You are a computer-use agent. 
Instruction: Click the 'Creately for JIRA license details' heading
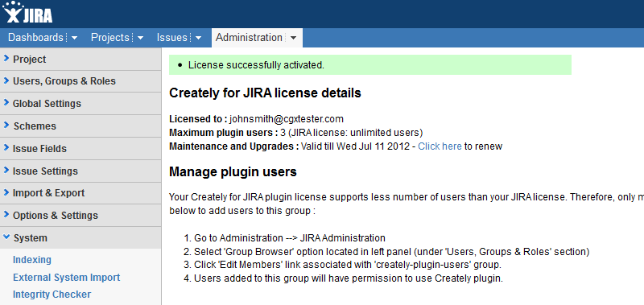tap(265, 93)
